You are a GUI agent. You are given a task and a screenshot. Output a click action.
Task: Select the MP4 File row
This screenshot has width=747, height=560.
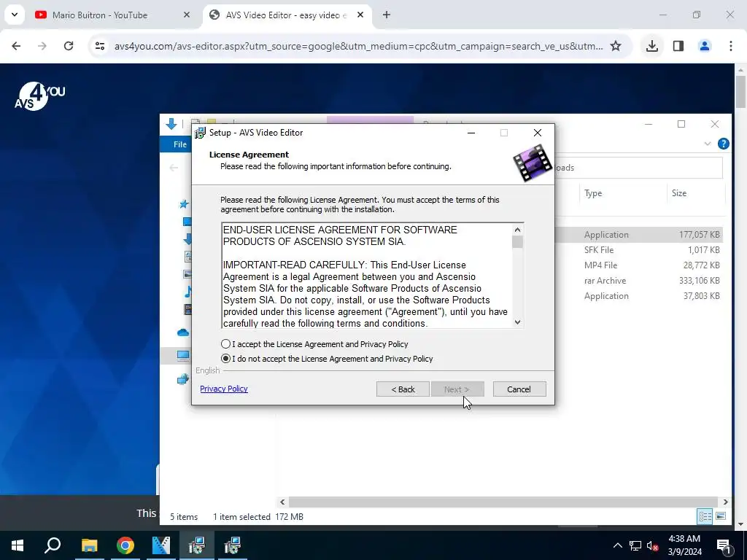pos(638,265)
